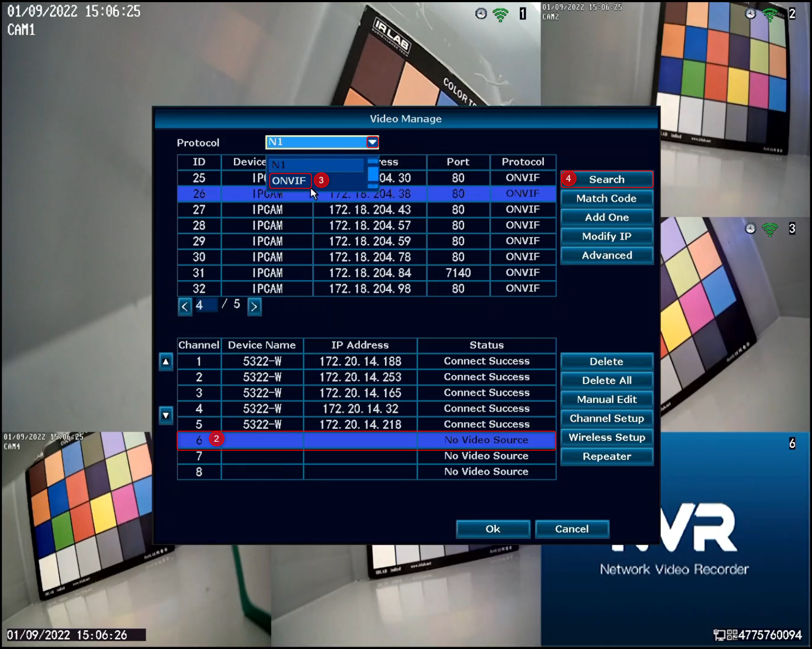Open Wireless Setup
Viewport: 812px width, 649px height.
[x=607, y=437]
